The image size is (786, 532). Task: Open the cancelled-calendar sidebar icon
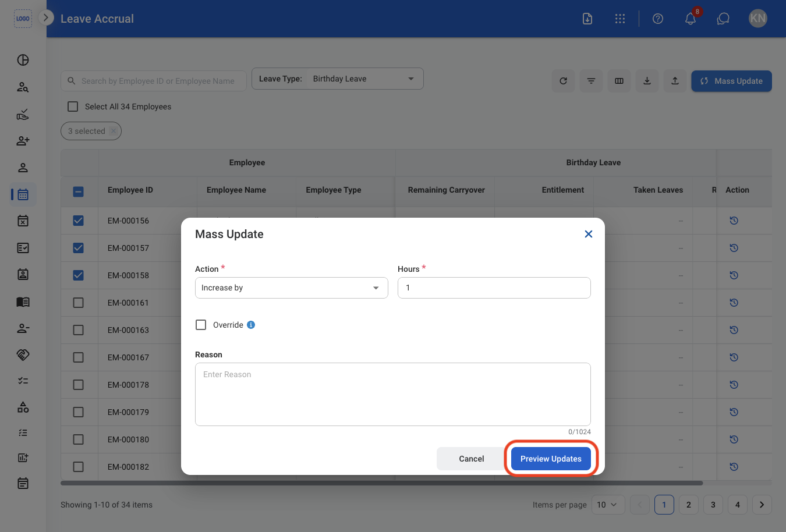click(23, 221)
